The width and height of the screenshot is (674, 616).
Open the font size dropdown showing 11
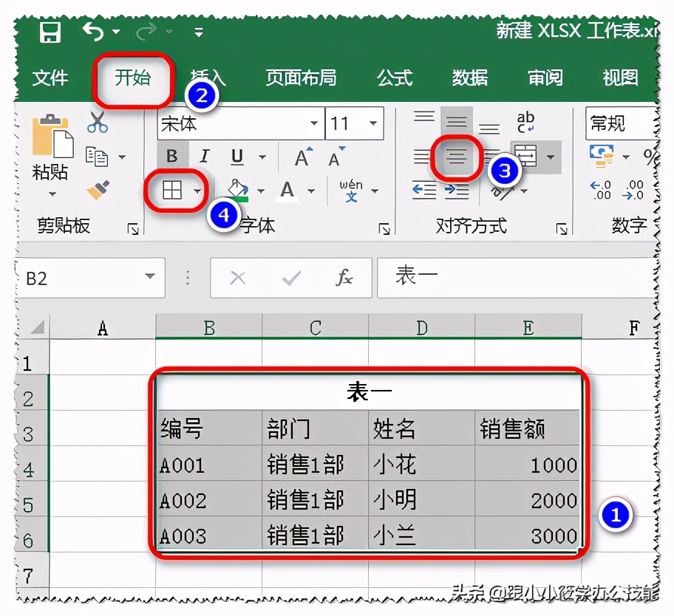(372, 122)
